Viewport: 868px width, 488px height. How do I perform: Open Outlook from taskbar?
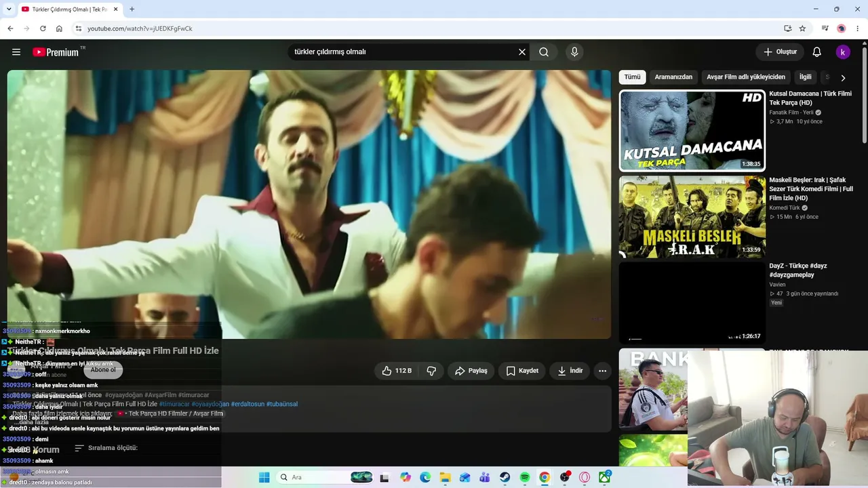pyautogui.click(x=465, y=477)
